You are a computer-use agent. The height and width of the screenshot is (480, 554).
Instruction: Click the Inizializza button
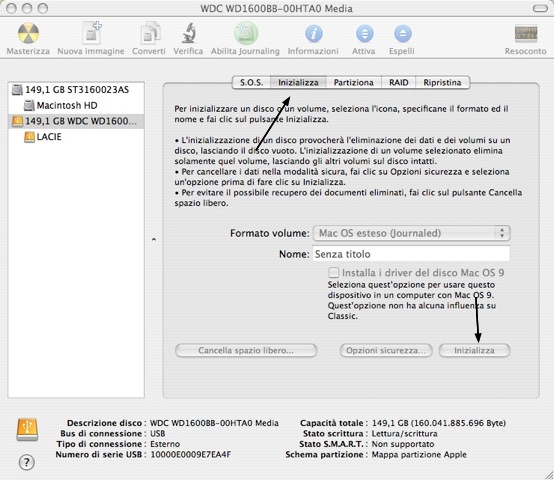[x=475, y=350]
